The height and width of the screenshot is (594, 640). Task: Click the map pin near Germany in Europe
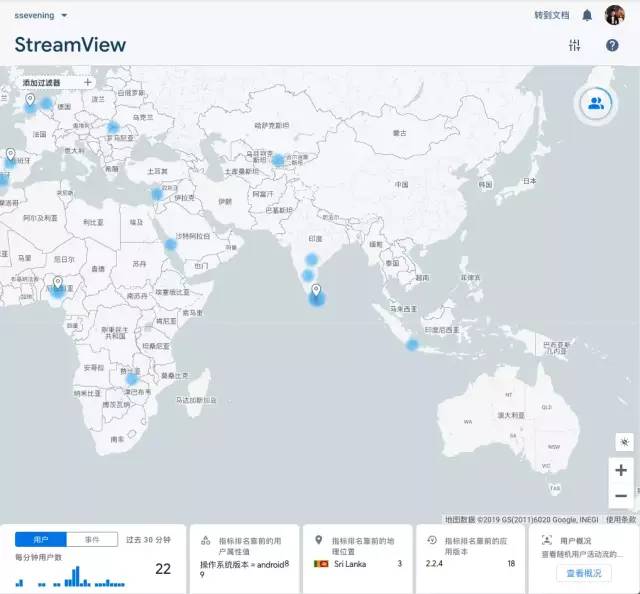(x=30, y=99)
